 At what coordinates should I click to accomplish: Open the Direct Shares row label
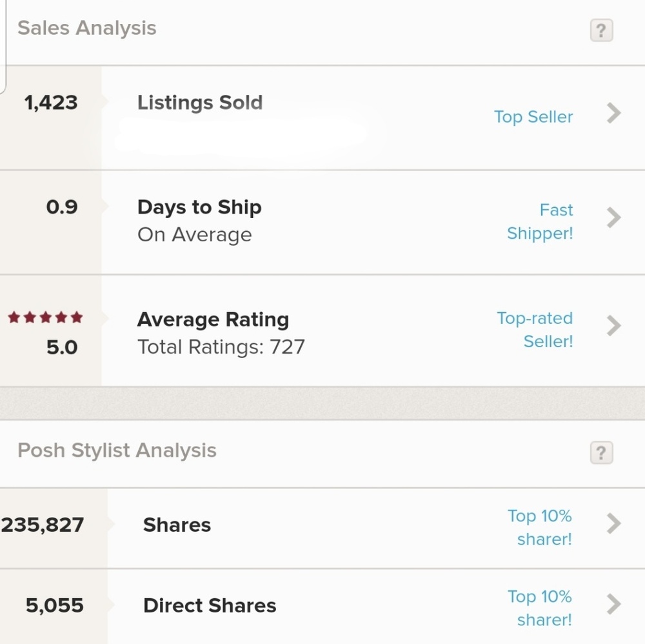[x=210, y=605]
